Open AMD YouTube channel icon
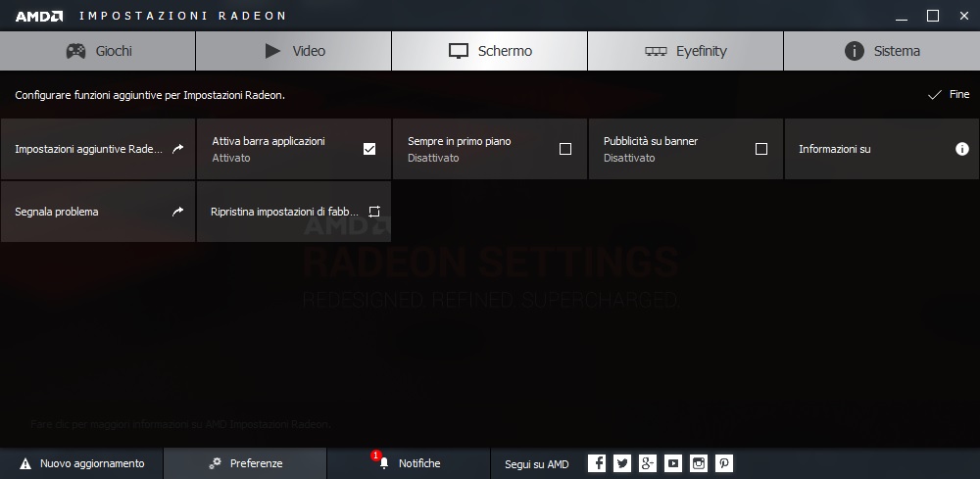The height and width of the screenshot is (479, 980). point(673,463)
